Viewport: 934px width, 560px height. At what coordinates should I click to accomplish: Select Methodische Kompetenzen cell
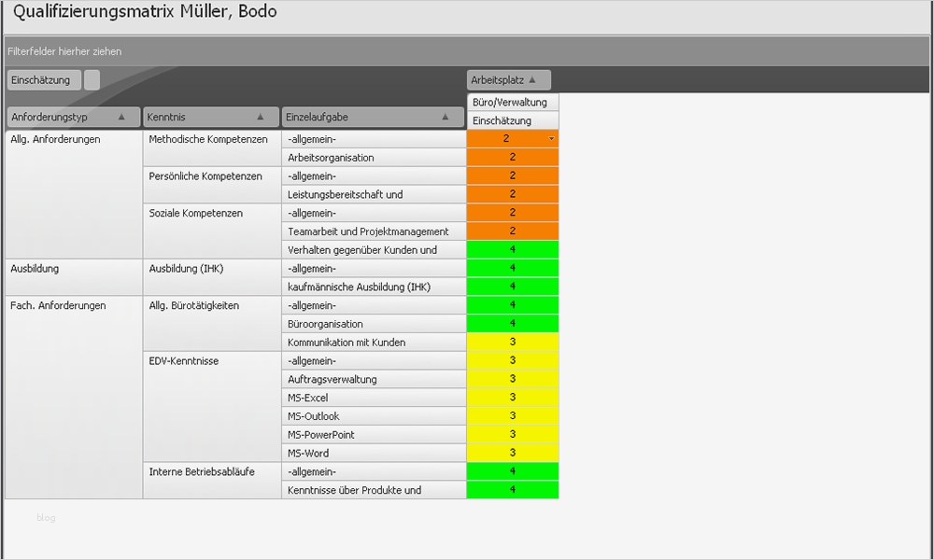tap(212, 148)
